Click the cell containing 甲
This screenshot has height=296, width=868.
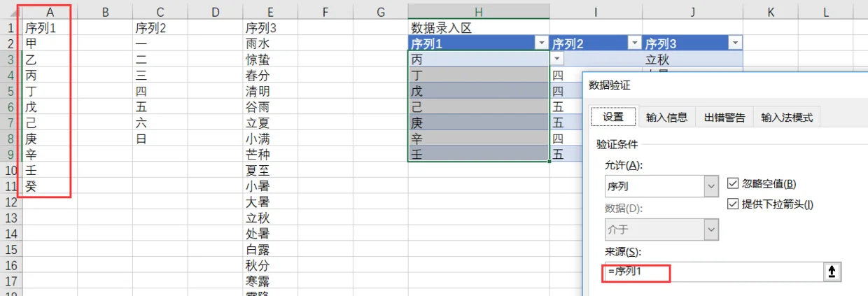pos(50,43)
